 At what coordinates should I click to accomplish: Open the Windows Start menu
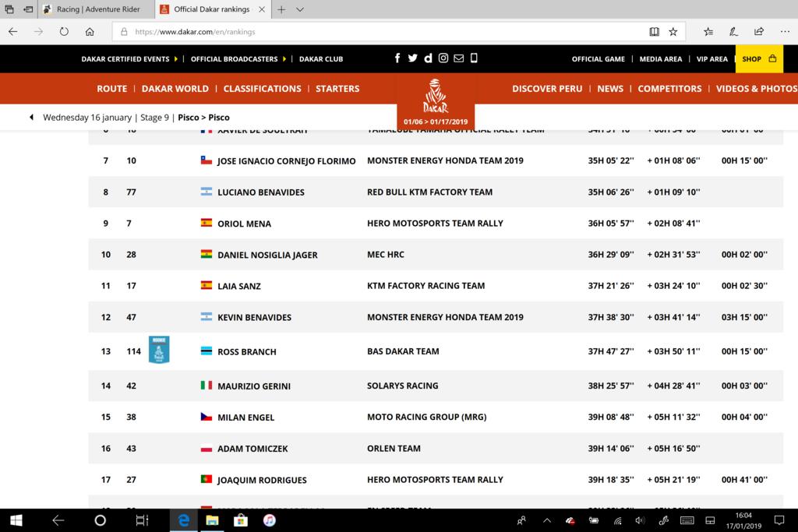(16, 520)
